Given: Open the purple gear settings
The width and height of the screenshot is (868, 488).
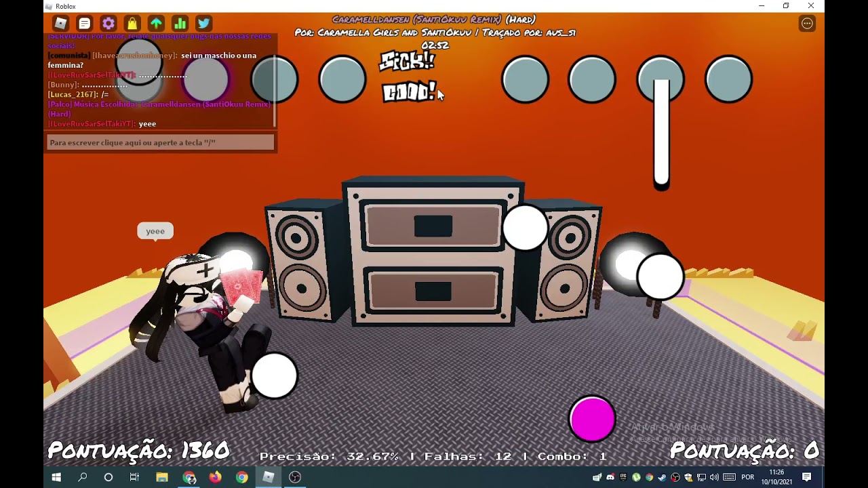Looking at the screenshot, I should point(108,24).
